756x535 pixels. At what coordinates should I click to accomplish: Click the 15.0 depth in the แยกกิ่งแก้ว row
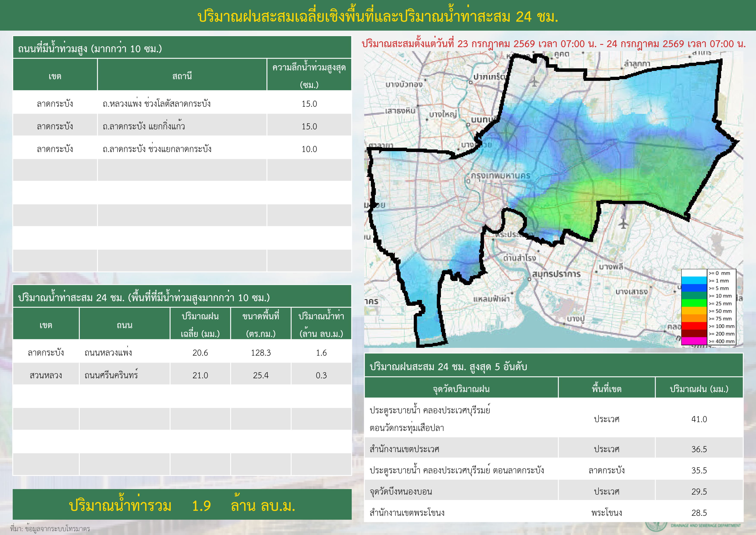pyautogui.click(x=309, y=127)
